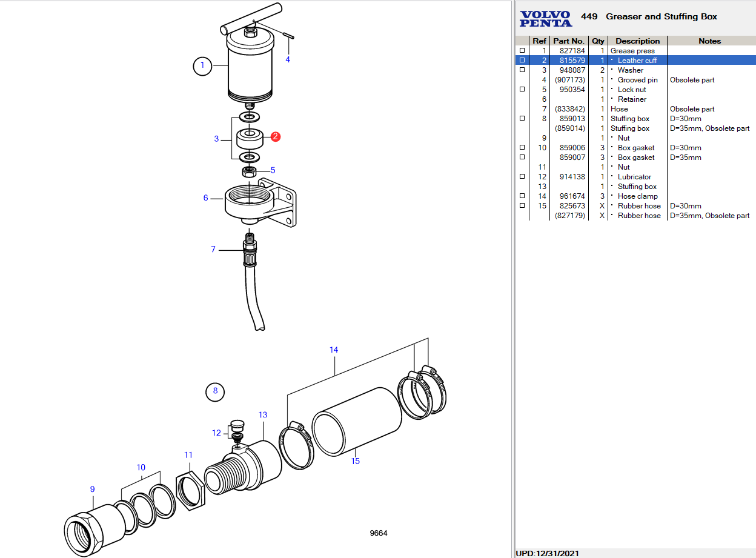Viewport: 756px width, 558px height.
Task: Select the D=30mm note for 859006
Action: coord(686,148)
